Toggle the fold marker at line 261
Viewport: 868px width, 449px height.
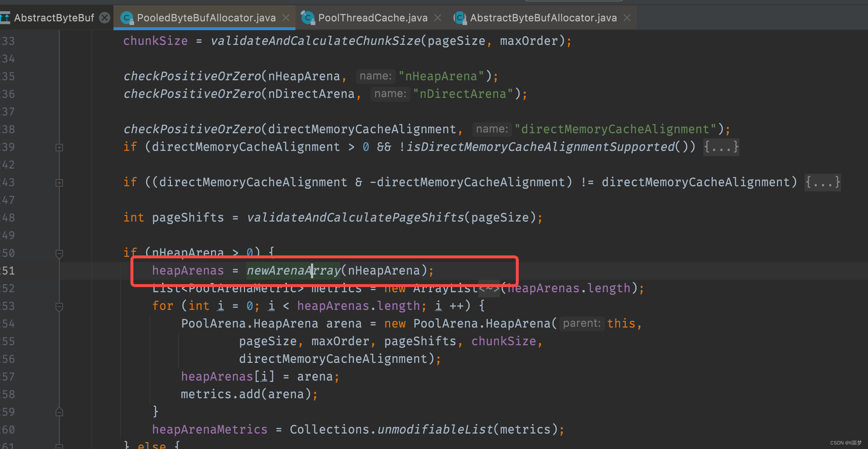pos(59,446)
